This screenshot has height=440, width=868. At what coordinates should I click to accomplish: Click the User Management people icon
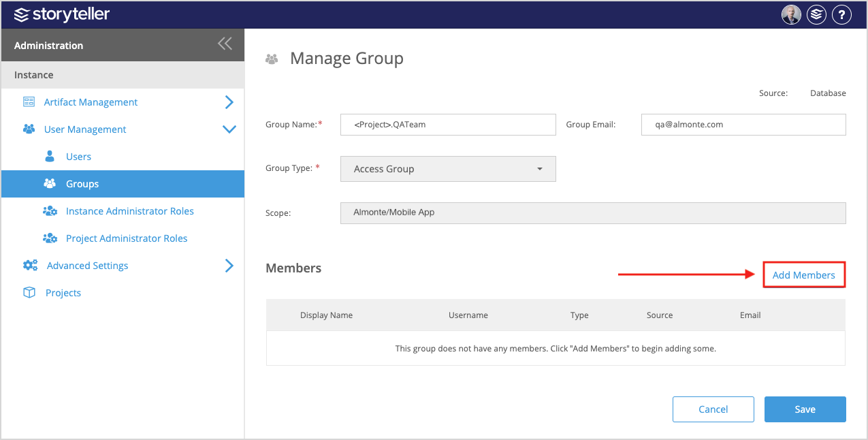point(29,129)
